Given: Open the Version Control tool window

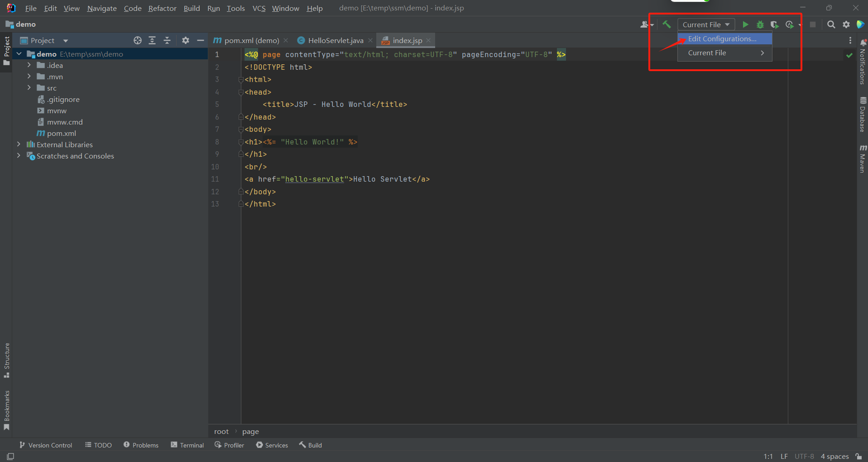Looking at the screenshot, I should click(46, 445).
